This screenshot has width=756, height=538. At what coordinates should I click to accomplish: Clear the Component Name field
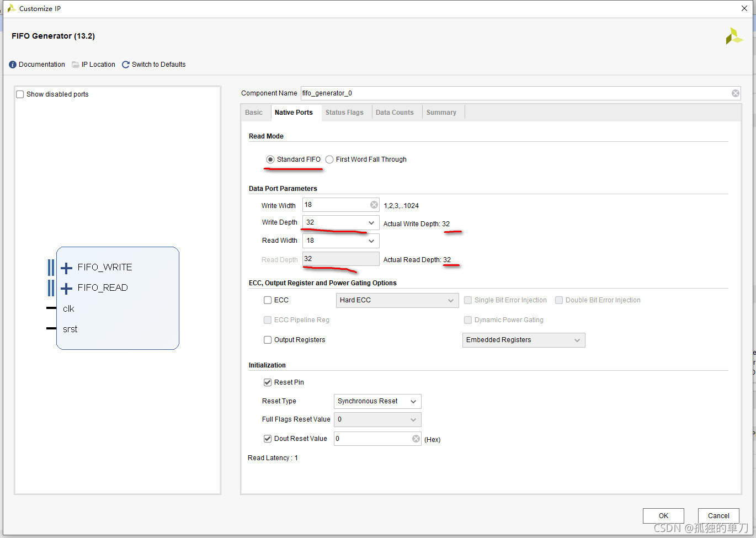click(735, 93)
